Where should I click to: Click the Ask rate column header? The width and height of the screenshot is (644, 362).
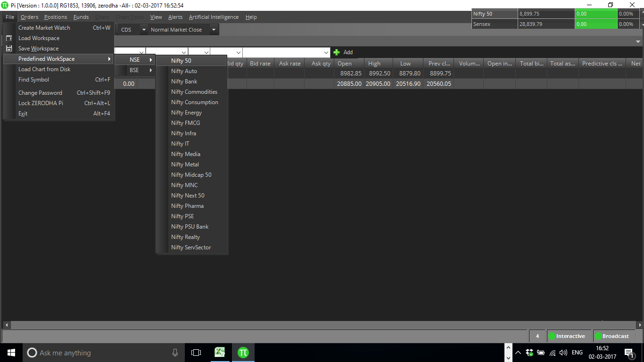coord(289,64)
